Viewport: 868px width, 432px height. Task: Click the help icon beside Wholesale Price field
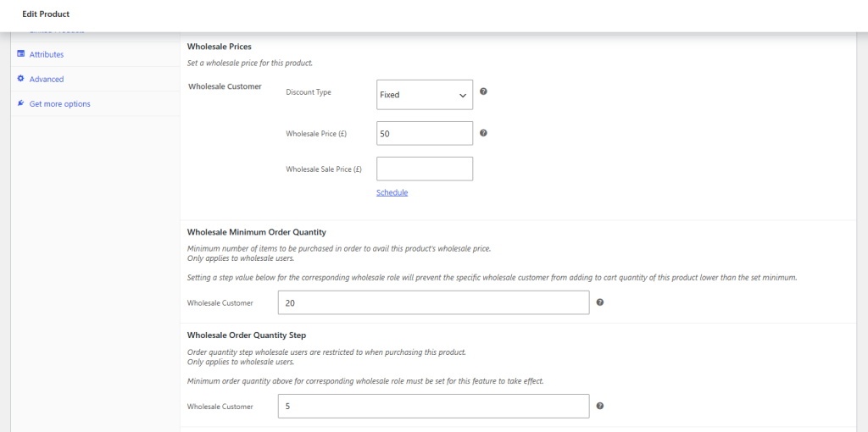point(483,133)
